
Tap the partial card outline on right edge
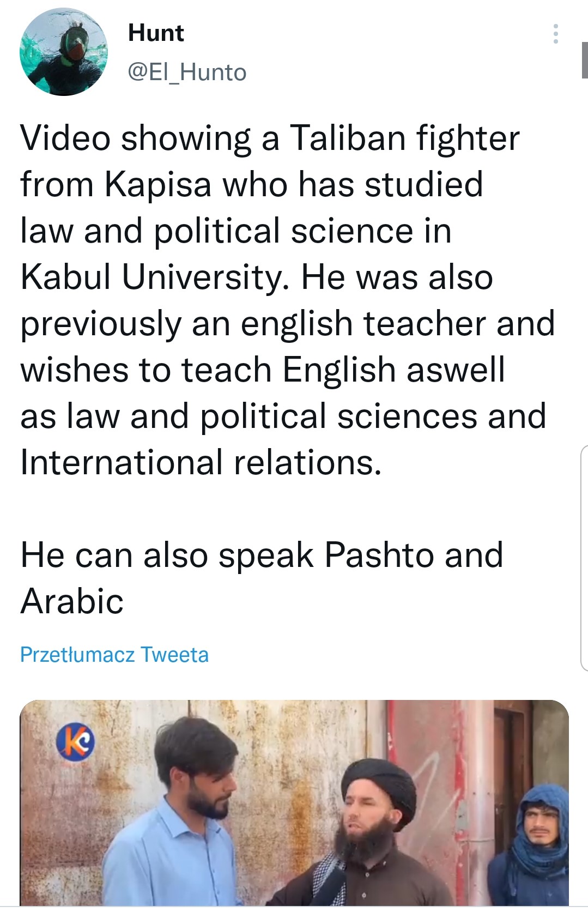(584, 556)
